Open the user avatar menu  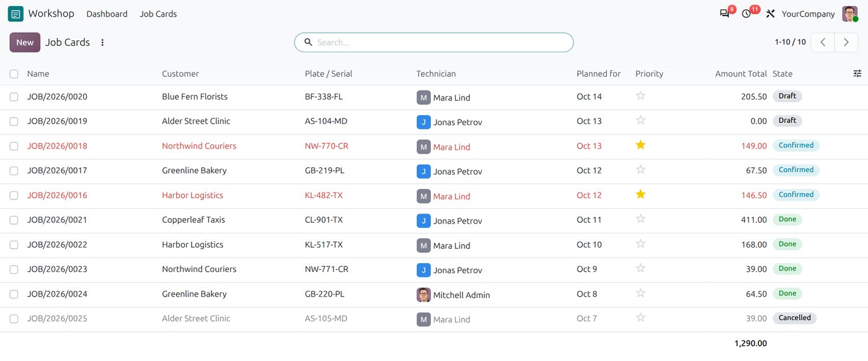850,14
